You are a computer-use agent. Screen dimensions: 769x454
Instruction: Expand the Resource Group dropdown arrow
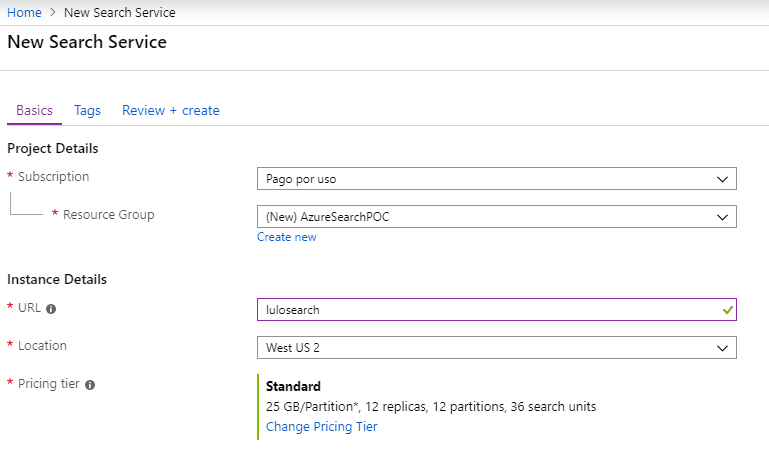coord(722,217)
